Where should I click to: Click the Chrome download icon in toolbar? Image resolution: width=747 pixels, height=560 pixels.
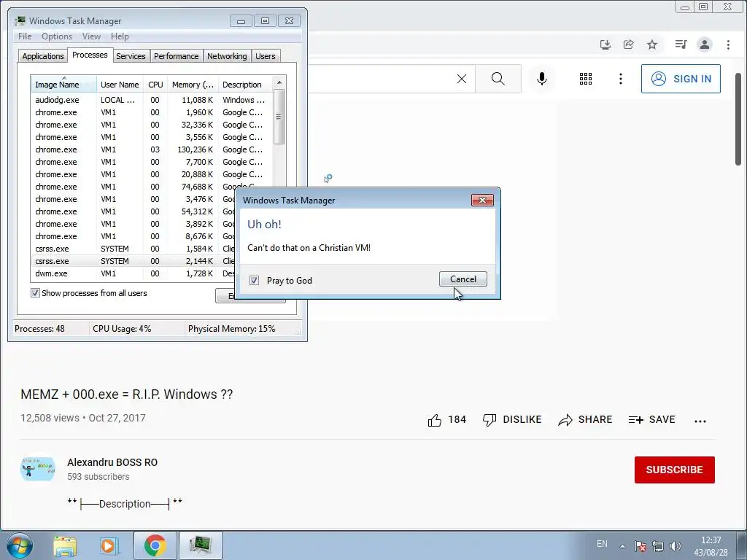(x=605, y=44)
